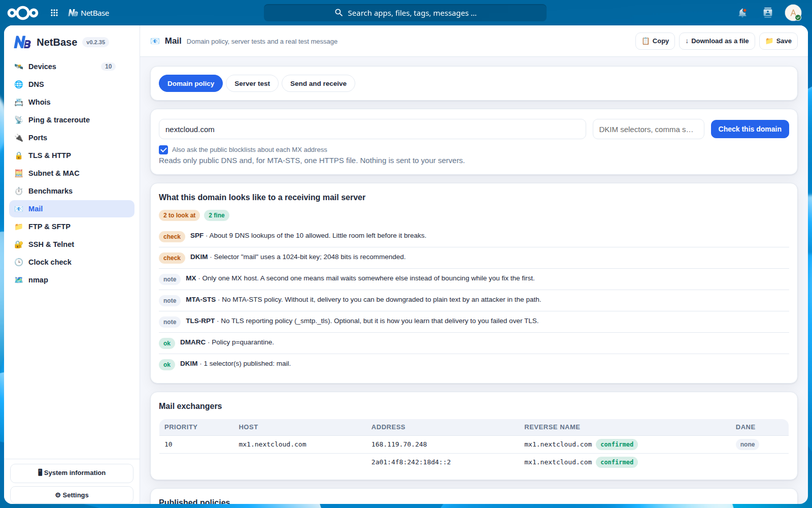
Task: Click the Whois card index icon
Action: coord(19,102)
